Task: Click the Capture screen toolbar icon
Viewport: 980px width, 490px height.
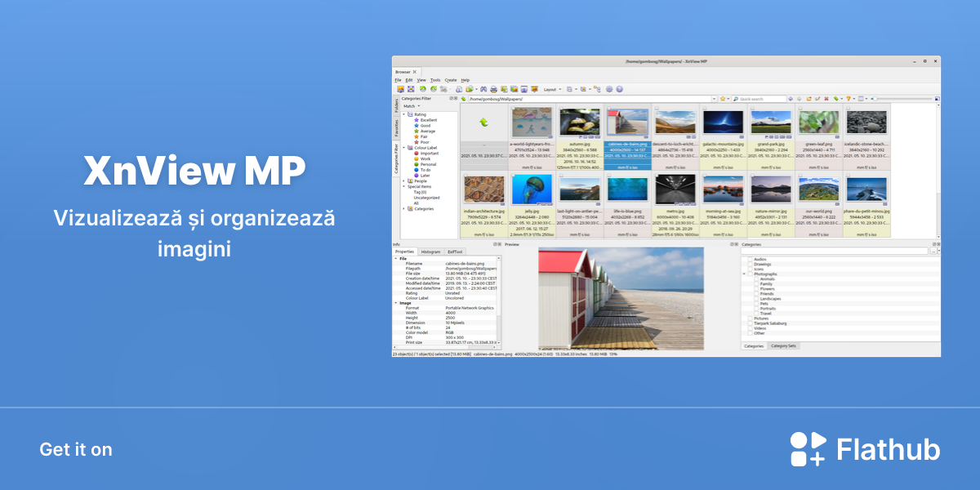Action: pyautogui.click(x=523, y=89)
